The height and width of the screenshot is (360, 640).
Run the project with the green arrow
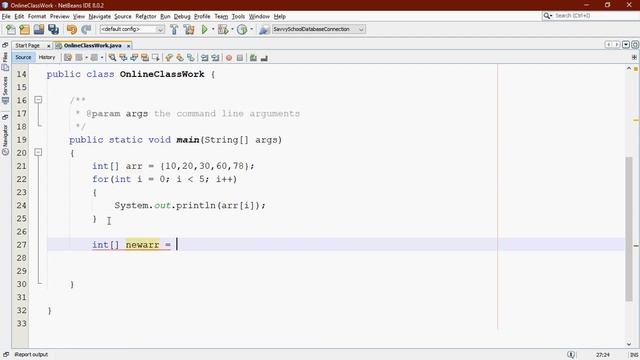click(204, 29)
